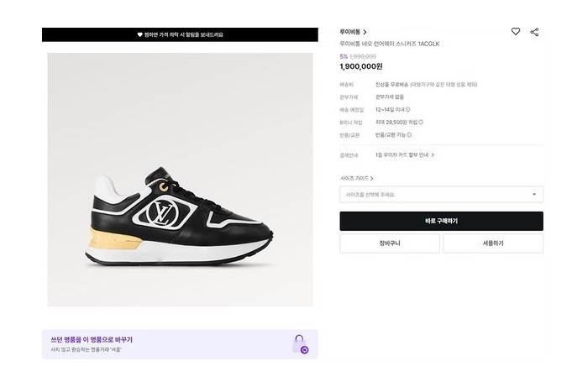The width and height of the screenshot is (588, 387).
Task: Click the 서플하기 button
Action: (493, 243)
